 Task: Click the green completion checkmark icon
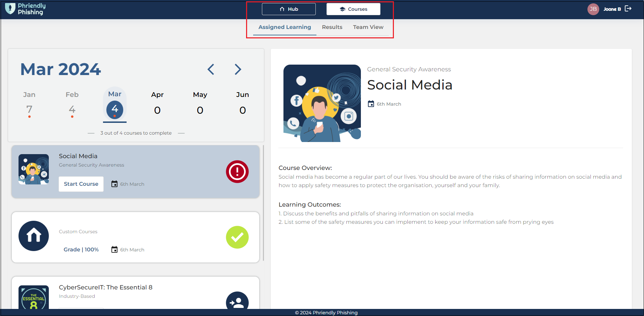pos(237,237)
